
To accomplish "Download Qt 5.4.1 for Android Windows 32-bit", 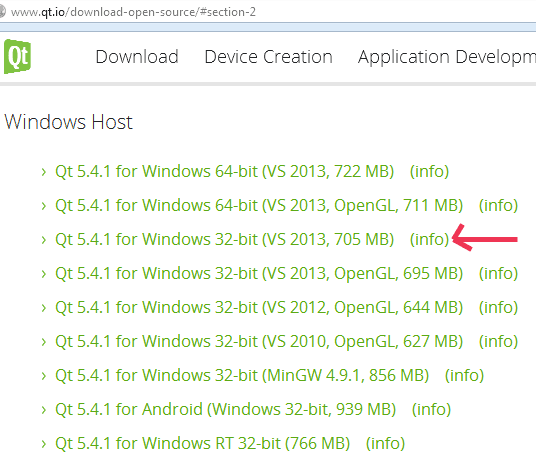I will pos(226,409).
